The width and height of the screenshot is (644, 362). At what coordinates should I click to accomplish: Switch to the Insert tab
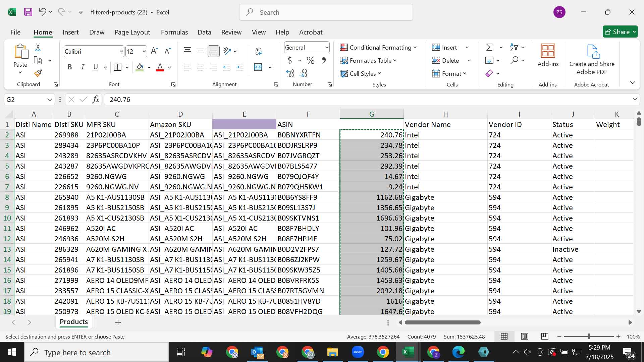pos(70,32)
